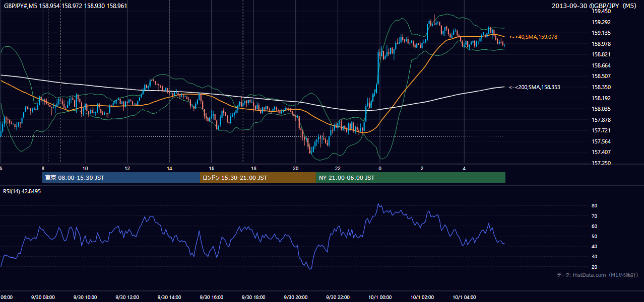Click hour label 18 under the price chart
This screenshot has width=644, height=302.
point(253,169)
